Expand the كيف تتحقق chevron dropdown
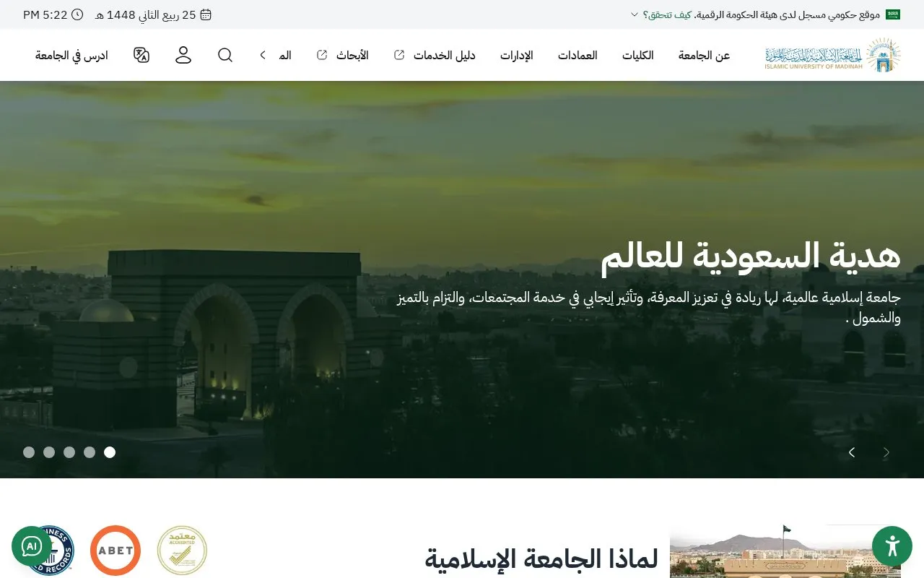The width and height of the screenshot is (924, 578). pos(635,14)
